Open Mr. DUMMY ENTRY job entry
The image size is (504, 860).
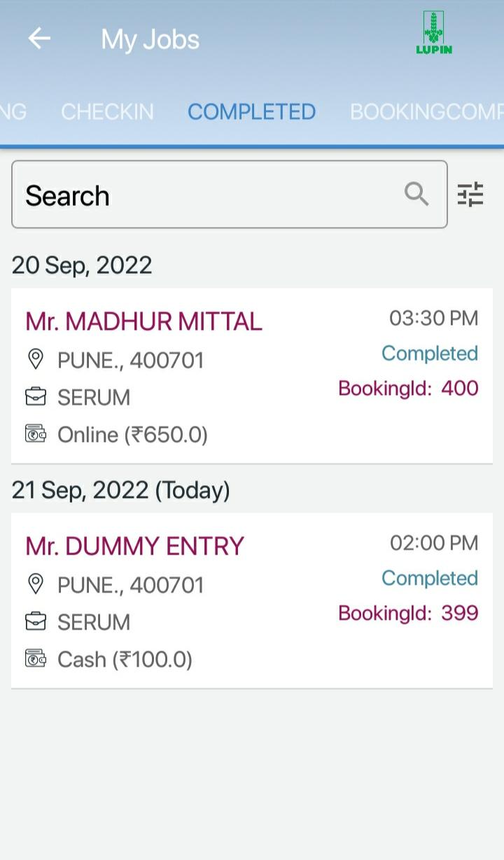tap(252, 601)
